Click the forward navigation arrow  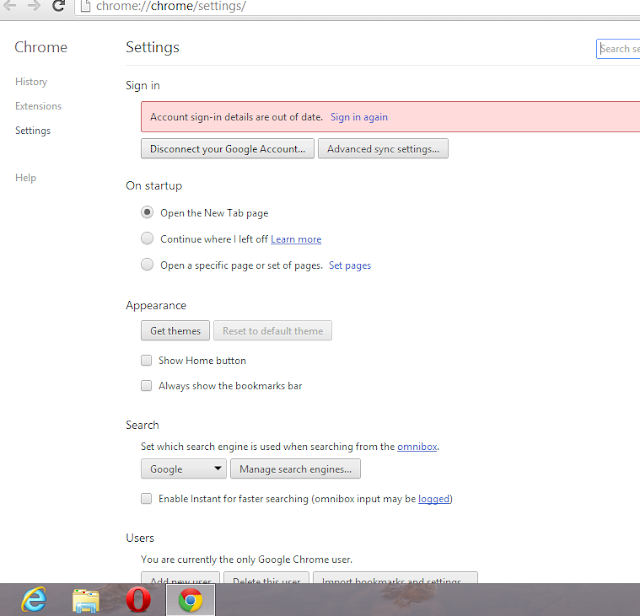tap(34, 6)
